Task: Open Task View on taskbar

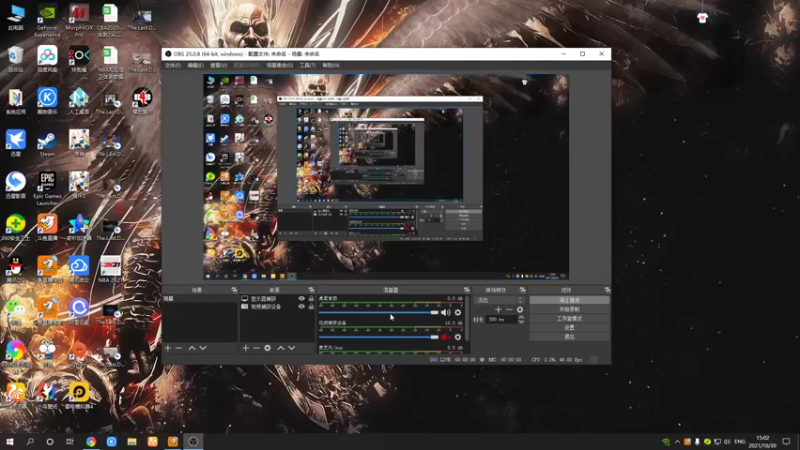Action: point(70,442)
